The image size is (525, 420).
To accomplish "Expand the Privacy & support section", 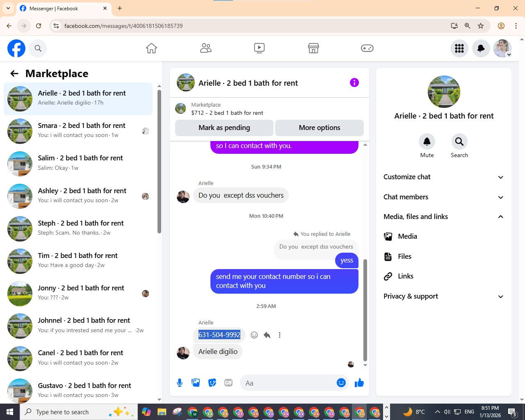I will pyautogui.click(x=444, y=296).
